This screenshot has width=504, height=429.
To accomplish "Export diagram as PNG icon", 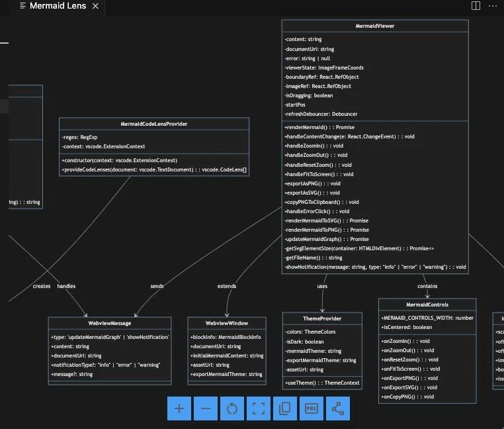I will pyautogui.click(x=312, y=408).
